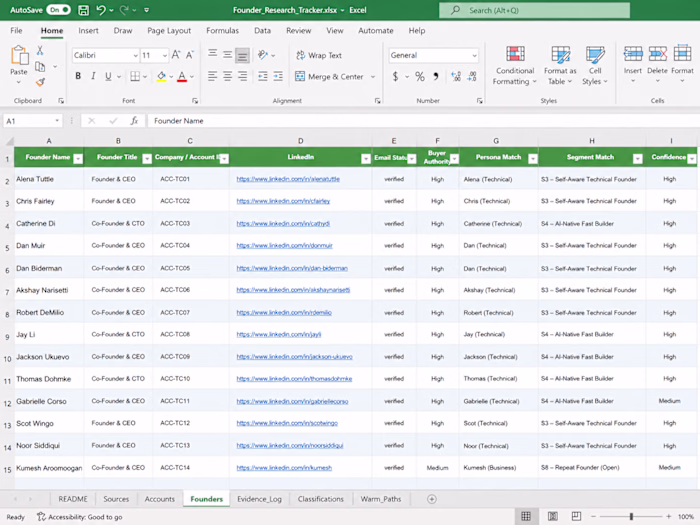Apply Borders to selected cells
The image size is (700, 525).
(x=135, y=76)
